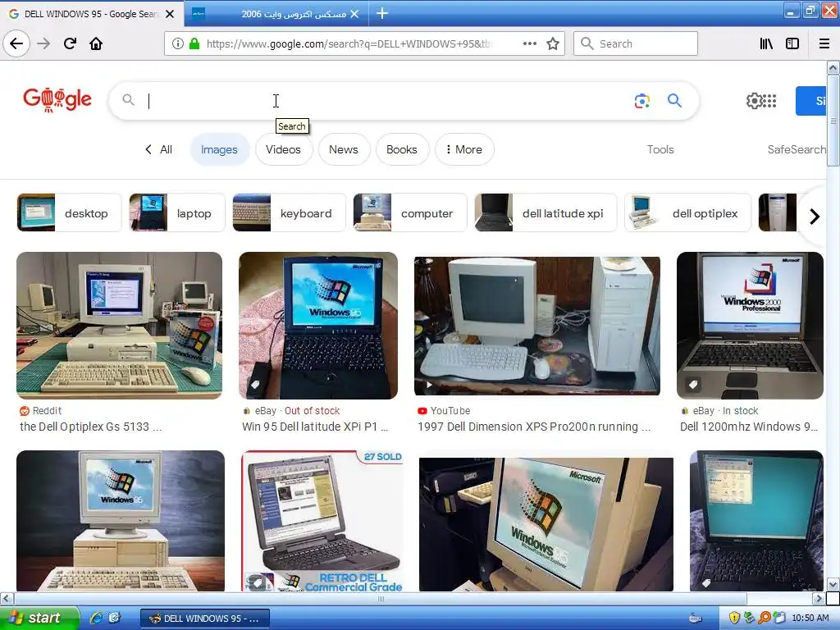
Task: Close the DELL WINDOWS 95 tab
Action: 170,14
